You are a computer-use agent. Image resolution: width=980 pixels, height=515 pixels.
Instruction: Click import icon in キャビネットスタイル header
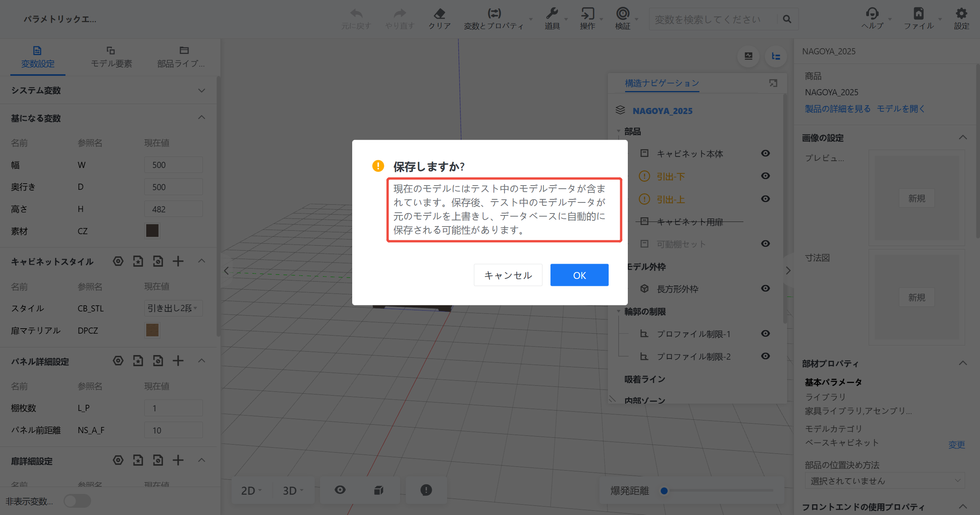[138, 261]
